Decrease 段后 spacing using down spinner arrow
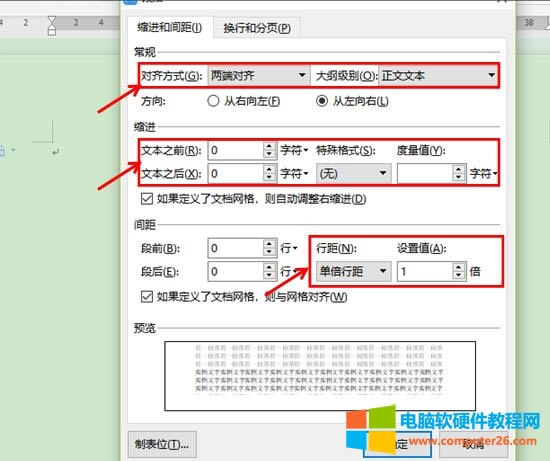The image size is (550, 461). click(x=269, y=275)
